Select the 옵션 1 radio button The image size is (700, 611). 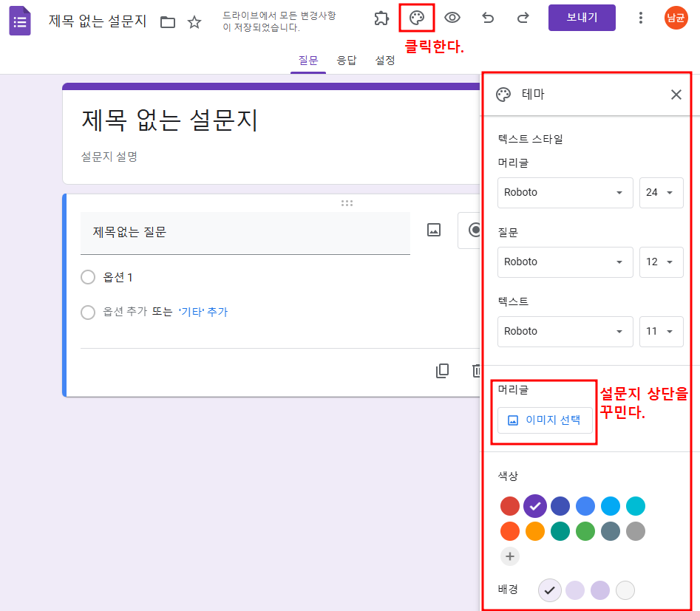[x=87, y=276]
